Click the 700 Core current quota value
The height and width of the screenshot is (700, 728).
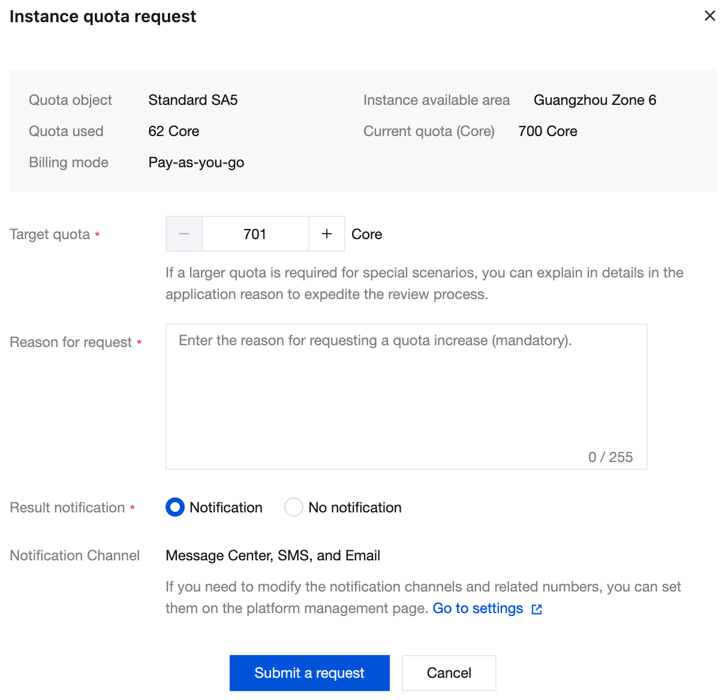click(x=547, y=131)
